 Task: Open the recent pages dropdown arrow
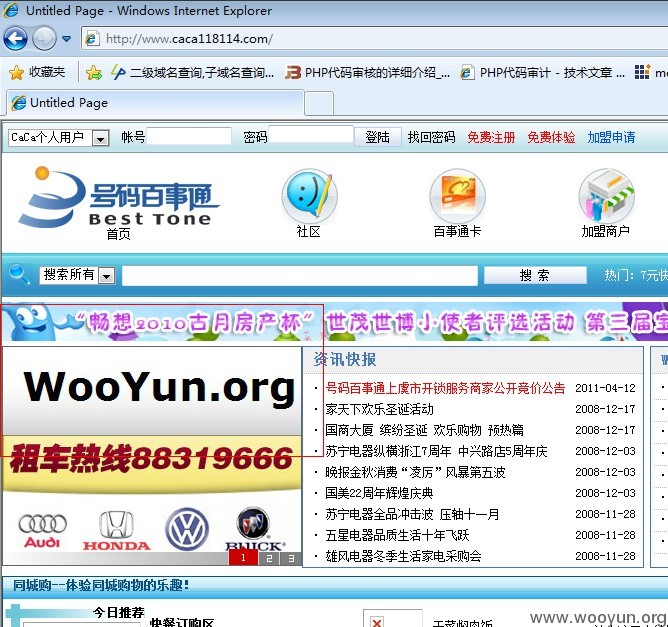coord(66,39)
